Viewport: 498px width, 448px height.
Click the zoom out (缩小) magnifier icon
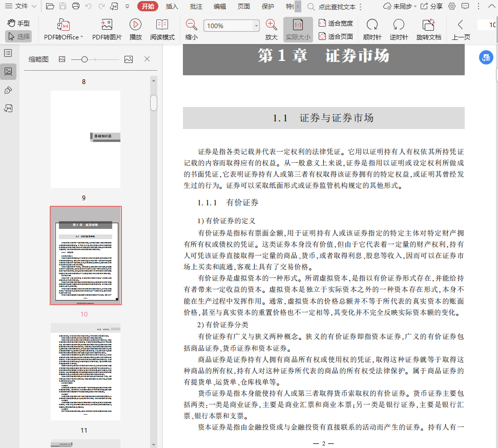pyautogui.click(x=192, y=25)
